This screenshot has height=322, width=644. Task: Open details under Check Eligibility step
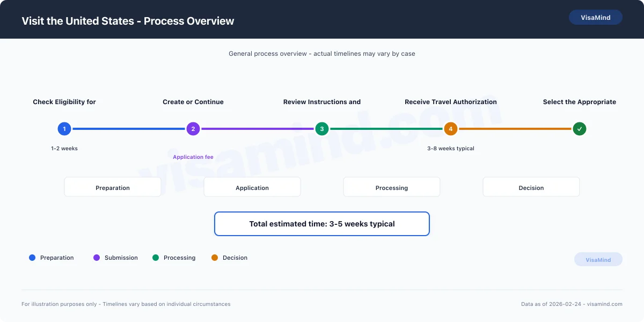64,102
